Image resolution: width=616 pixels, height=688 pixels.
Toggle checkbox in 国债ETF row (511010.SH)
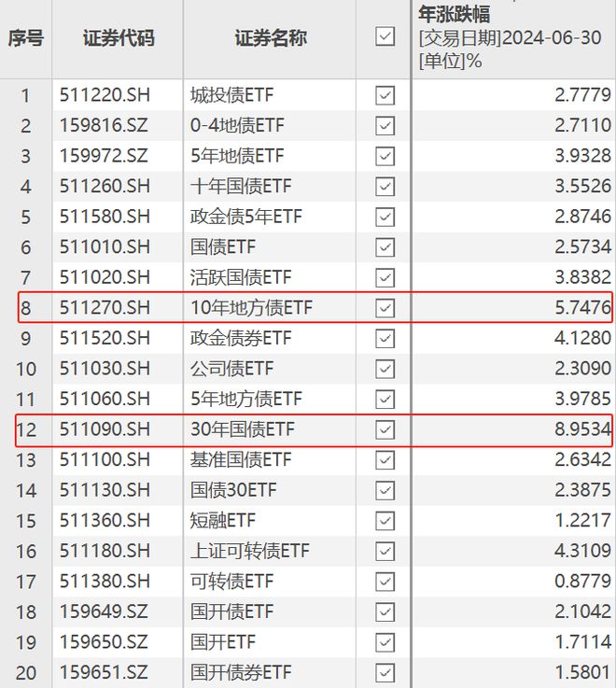point(385,247)
